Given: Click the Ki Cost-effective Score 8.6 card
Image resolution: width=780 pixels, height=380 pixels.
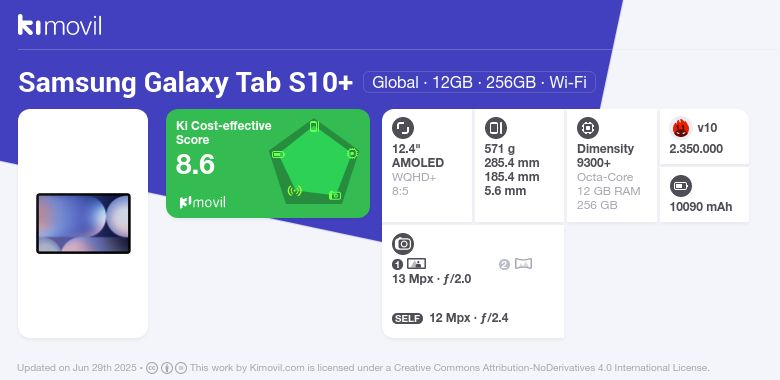Looking at the screenshot, I should (x=268, y=163).
